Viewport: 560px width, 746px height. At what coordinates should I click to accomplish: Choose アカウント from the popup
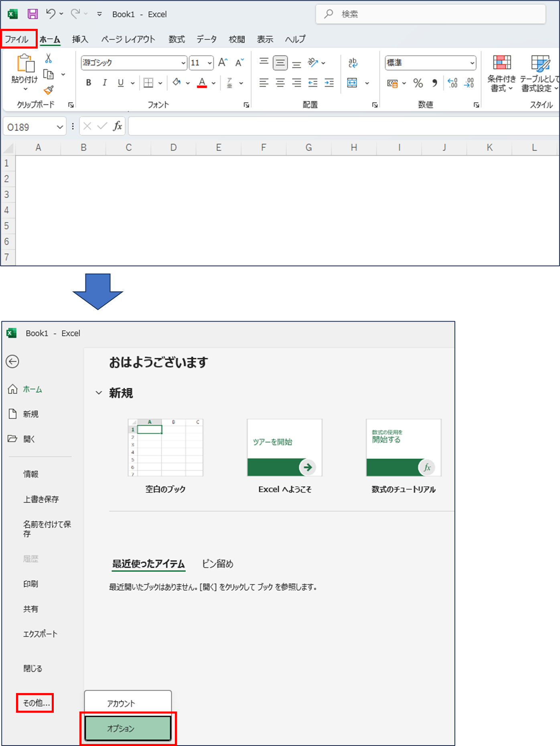(x=128, y=703)
